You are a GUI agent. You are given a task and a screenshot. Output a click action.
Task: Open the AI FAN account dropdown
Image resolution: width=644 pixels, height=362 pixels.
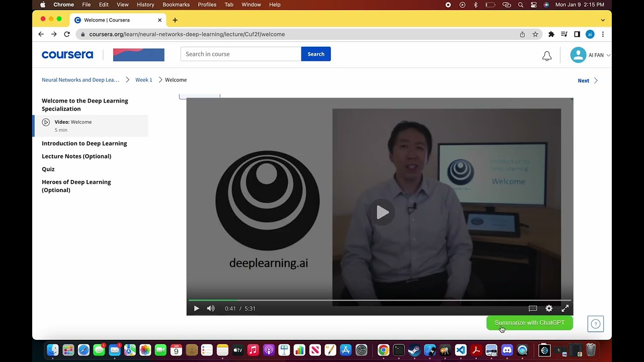click(599, 55)
